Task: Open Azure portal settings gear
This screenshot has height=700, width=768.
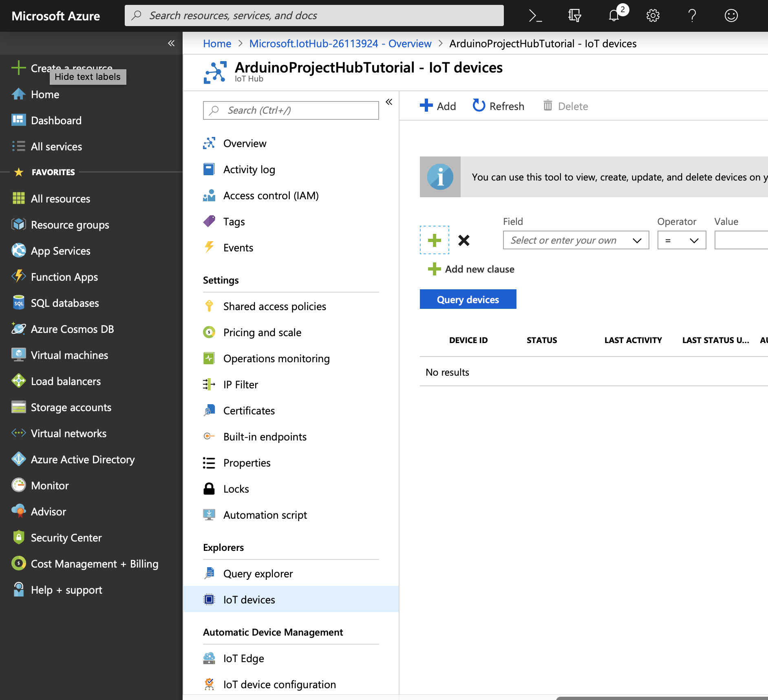Action: pyautogui.click(x=652, y=15)
